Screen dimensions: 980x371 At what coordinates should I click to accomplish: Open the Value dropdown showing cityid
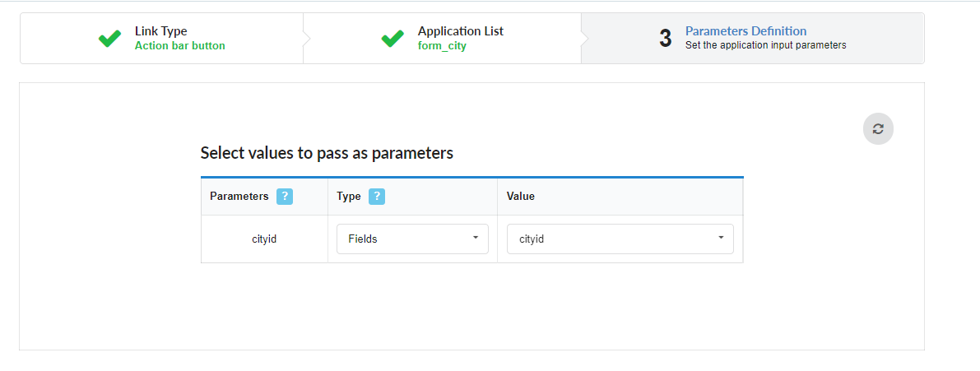(619, 239)
